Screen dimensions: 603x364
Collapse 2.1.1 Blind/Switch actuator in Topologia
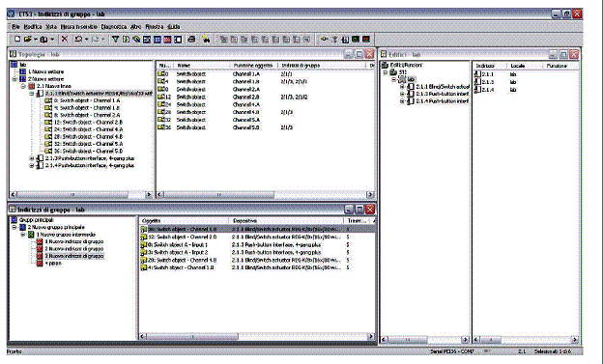(x=32, y=94)
